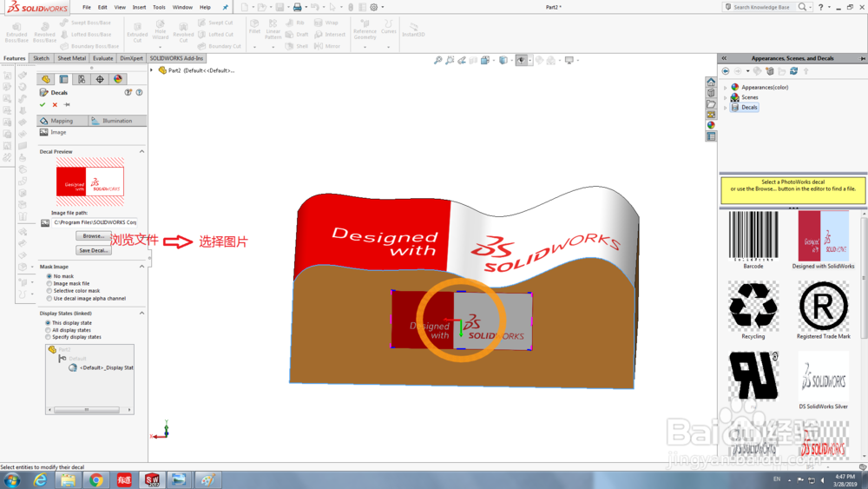868x489 pixels.
Task: Expand the Decals tree node
Action: point(725,108)
